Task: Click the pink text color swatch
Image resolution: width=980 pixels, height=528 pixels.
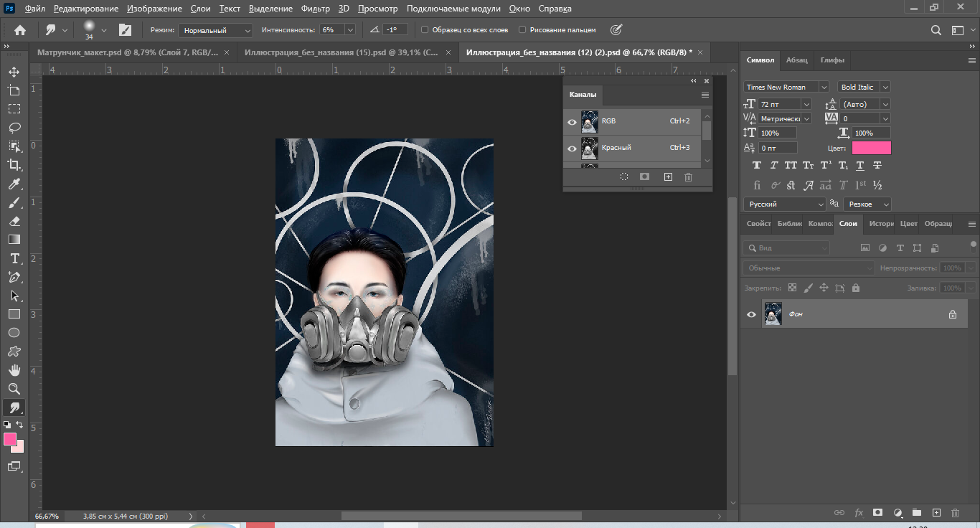Action: click(x=871, y=148)
